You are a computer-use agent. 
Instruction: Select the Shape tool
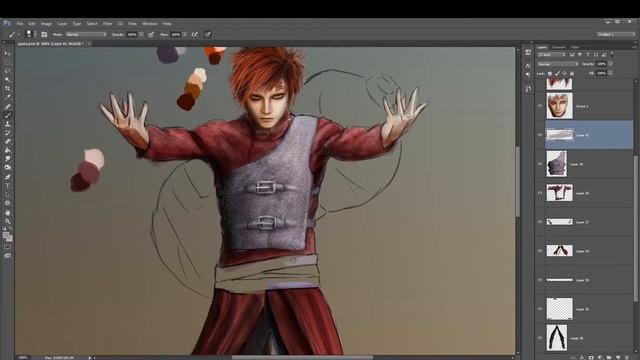(x=7, y=203)
